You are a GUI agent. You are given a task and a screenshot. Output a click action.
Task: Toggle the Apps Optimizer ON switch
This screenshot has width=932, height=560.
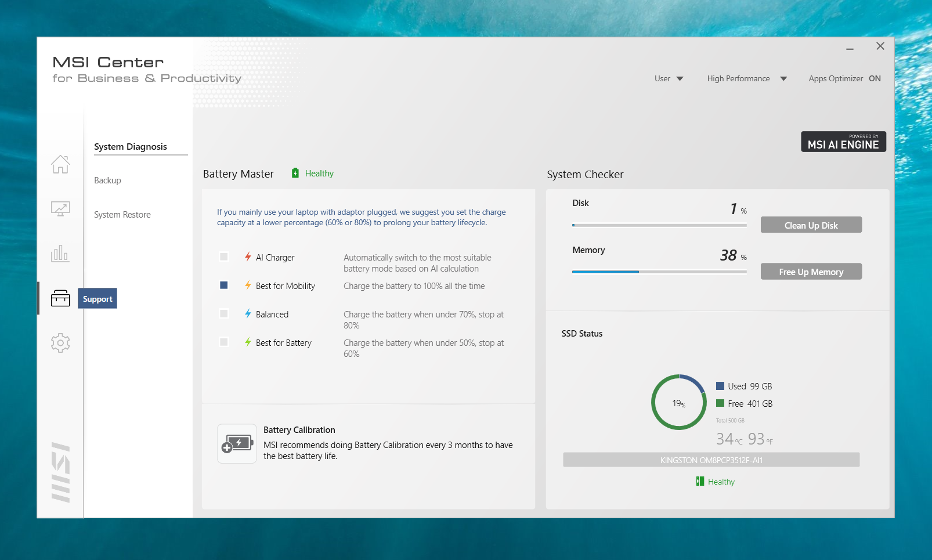(875, 78)
